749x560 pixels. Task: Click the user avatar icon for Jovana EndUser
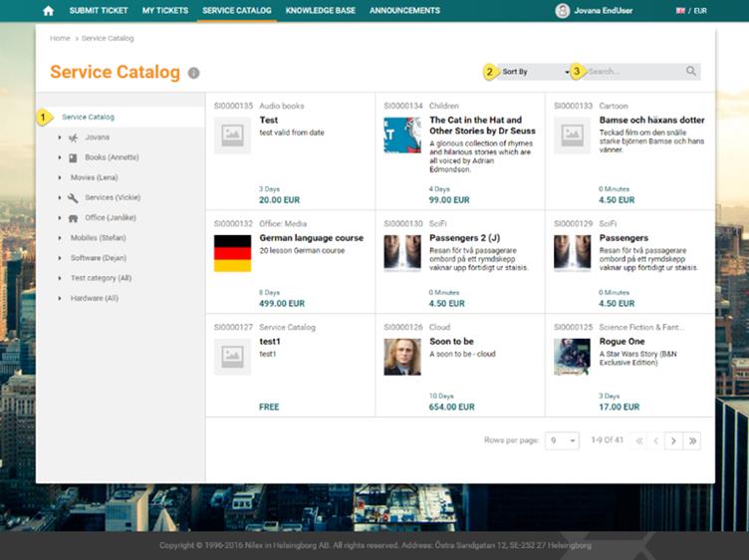point(563,11)
